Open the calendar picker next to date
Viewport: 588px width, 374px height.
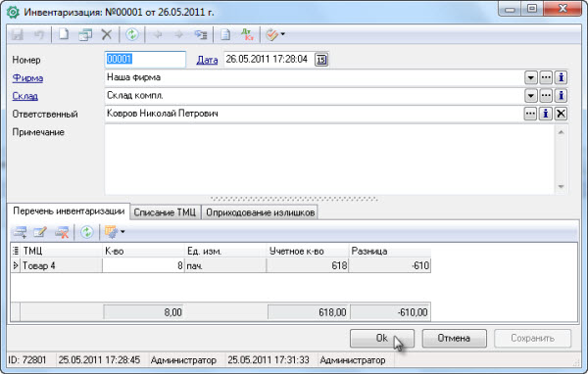[x=321, y=60]
